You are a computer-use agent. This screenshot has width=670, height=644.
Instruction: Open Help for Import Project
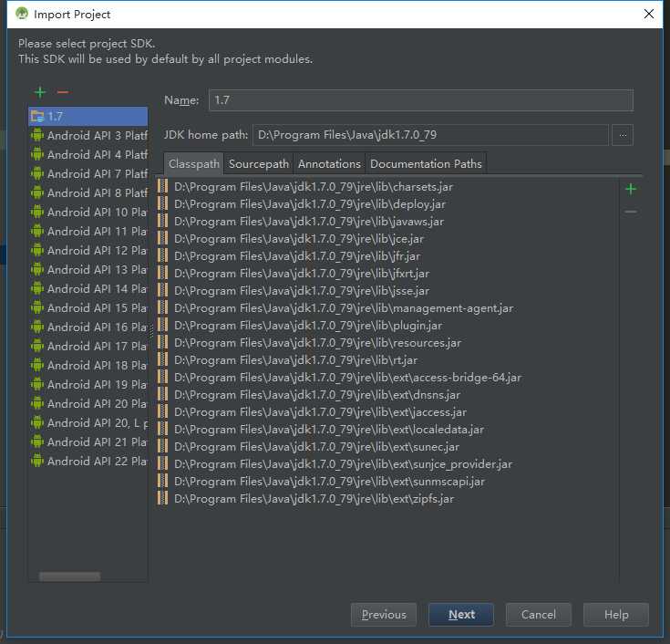pyautogui.click(x=616, y=615)
